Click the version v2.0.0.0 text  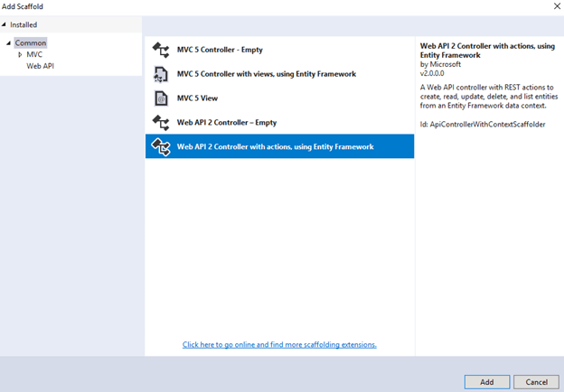click(432, 73)
